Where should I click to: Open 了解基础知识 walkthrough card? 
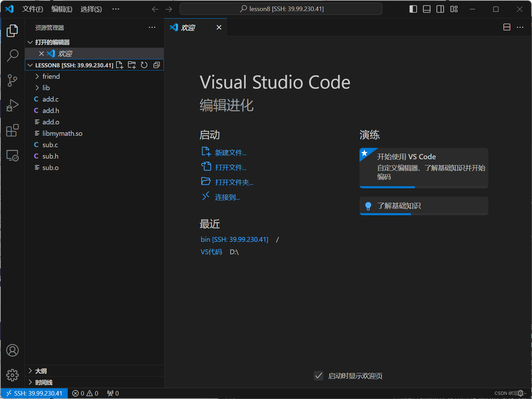pyautogui.click(x=424, y=206)
